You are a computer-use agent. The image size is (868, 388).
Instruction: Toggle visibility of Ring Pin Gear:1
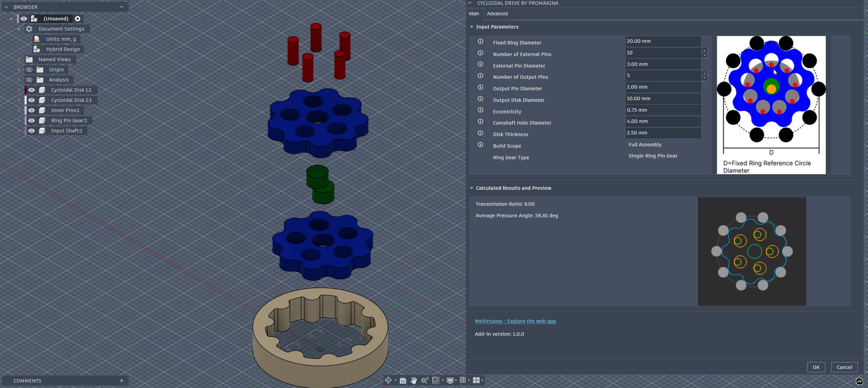(32, 121)
